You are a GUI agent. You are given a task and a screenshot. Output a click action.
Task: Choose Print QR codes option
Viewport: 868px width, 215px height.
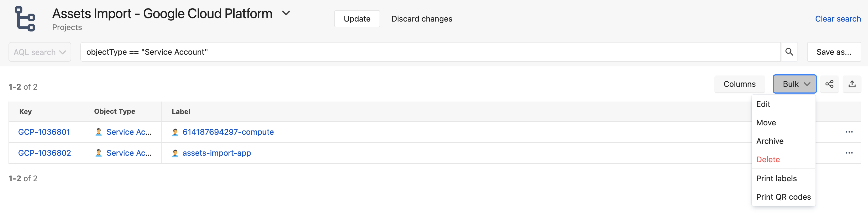(783, 197)
